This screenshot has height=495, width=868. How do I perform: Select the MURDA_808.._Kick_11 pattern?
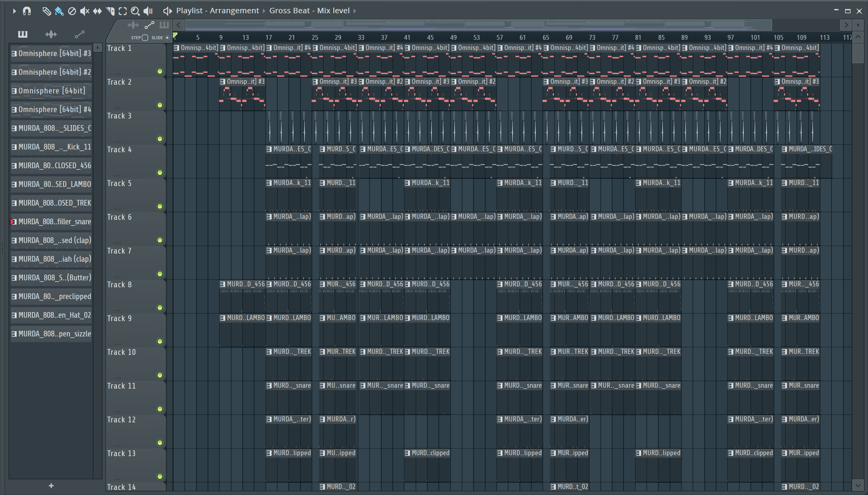[51, 147]
